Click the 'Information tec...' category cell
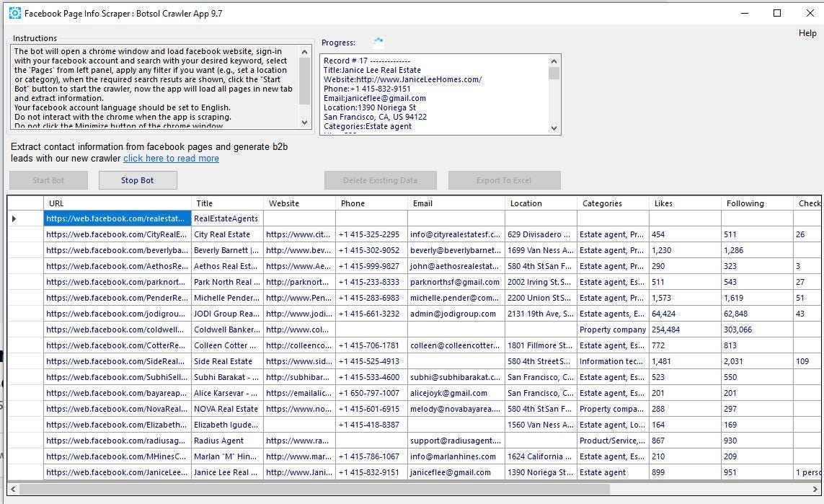The image size is (824, 504). coord(613,361)
